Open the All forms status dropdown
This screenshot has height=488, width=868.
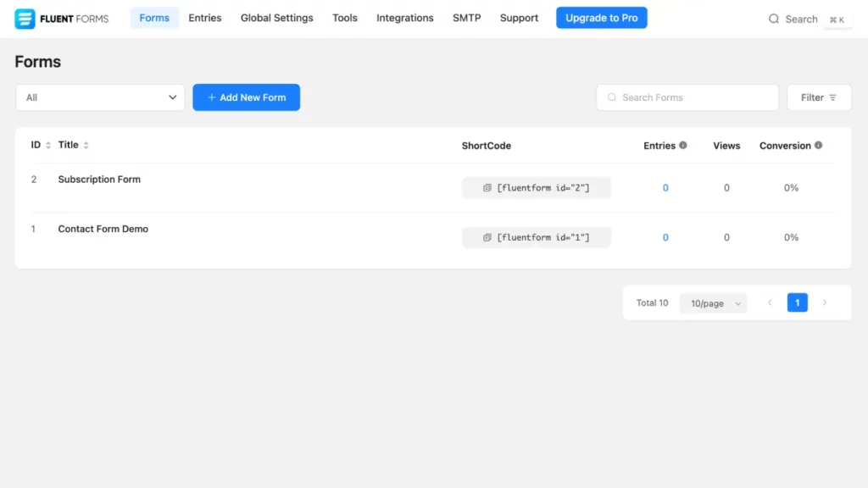pos(100,97)
